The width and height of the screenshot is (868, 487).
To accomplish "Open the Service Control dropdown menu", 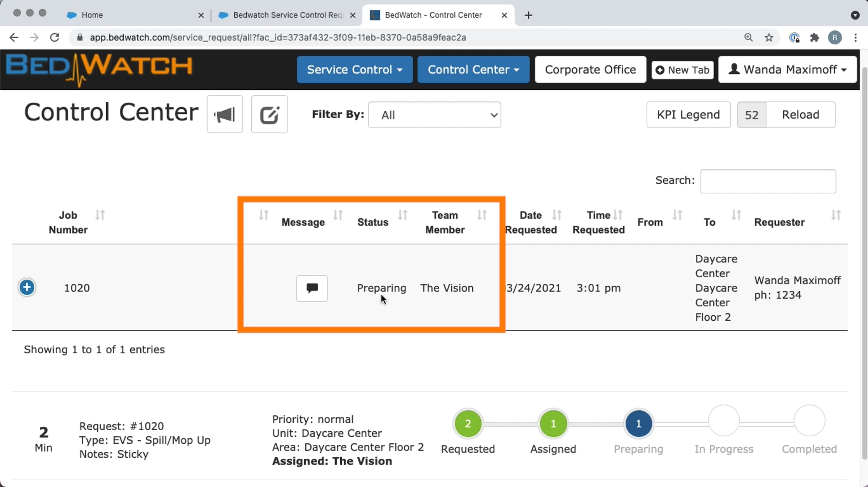I will click(354, 69).
